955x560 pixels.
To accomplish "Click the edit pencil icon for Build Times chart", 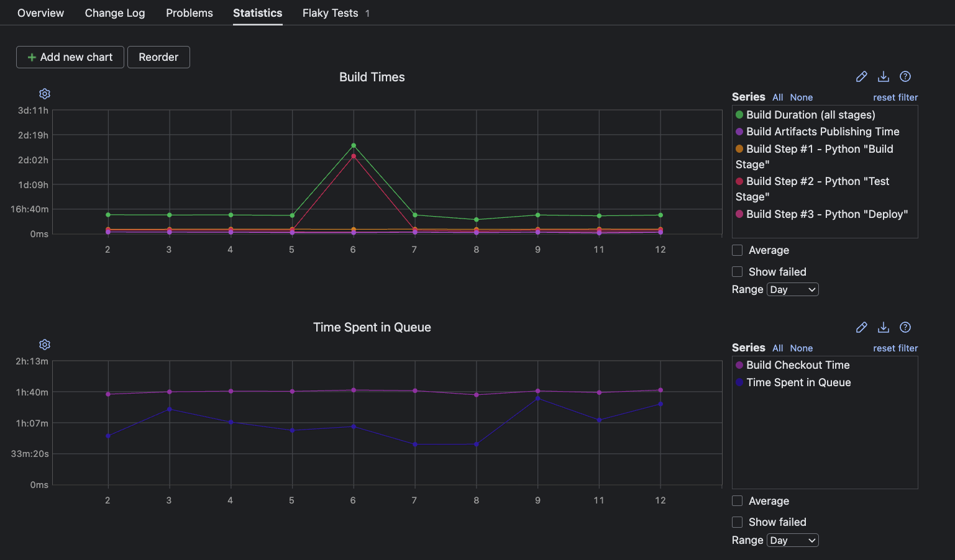I will pos(861,76).
